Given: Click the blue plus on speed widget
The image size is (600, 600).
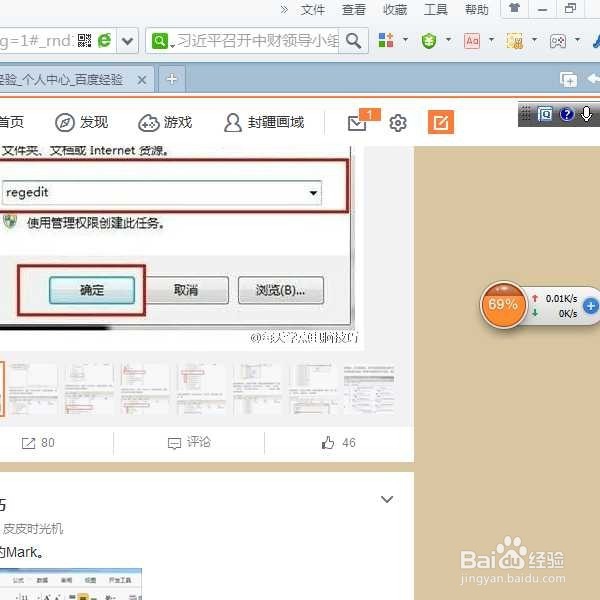Looking at the screenshot, I should tap(590, 306).
